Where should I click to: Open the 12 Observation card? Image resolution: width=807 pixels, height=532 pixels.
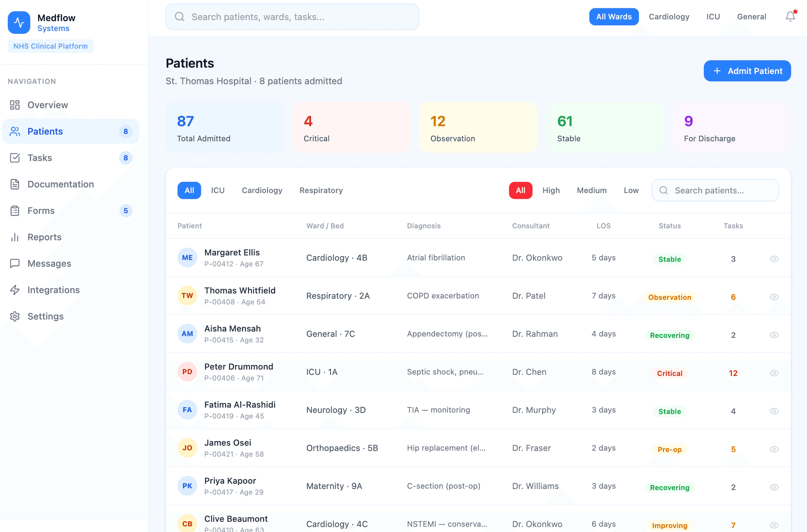pos(478,128)
